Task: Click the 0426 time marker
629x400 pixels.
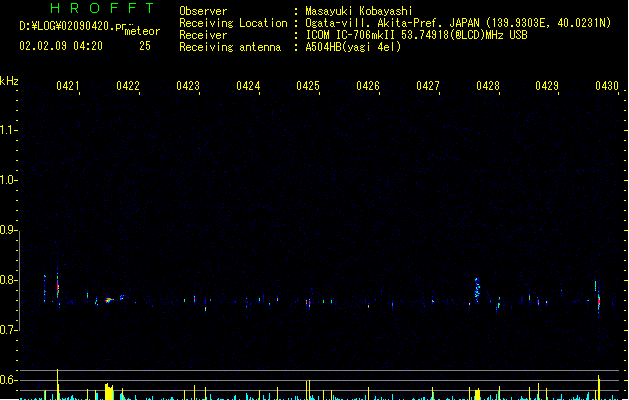Action: (368, 86)
